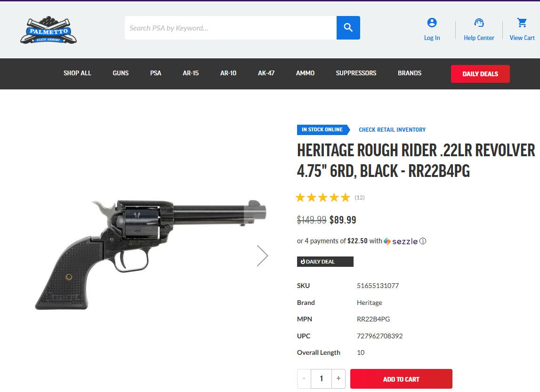The width and height of the screenshot is (540, 392).
Task: Click the quantity number field
Action: [321, 378]
